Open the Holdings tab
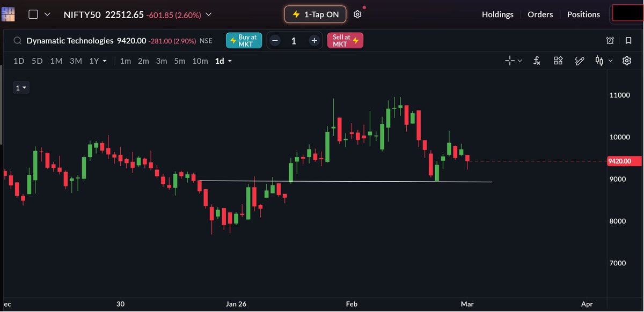 coord(497,14)
